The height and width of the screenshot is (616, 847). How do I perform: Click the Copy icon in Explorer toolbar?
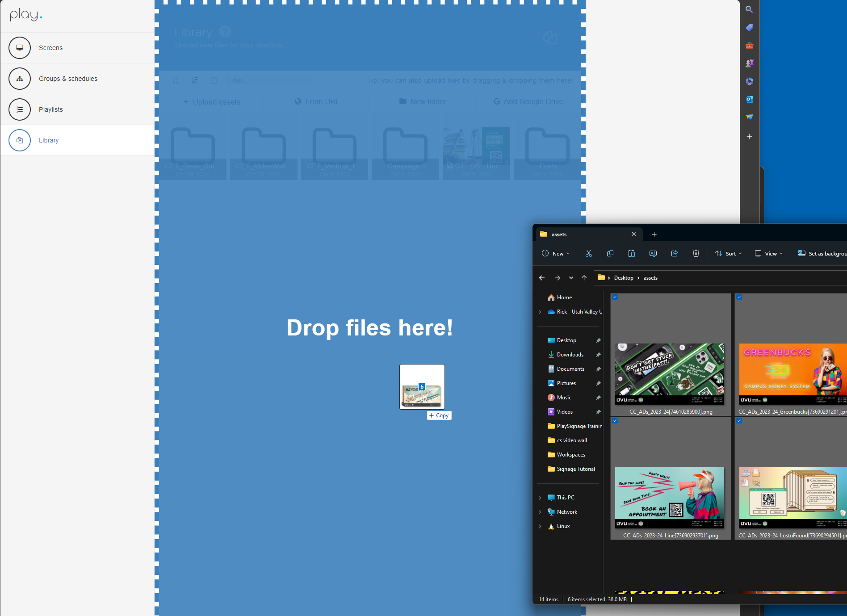610,253
